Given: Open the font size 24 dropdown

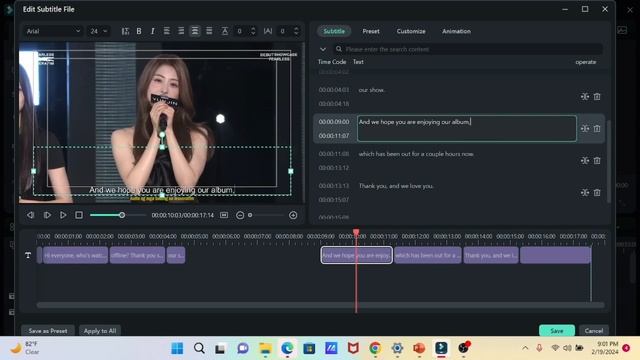Looking at the screenshot, I should (x=99, y=31).
